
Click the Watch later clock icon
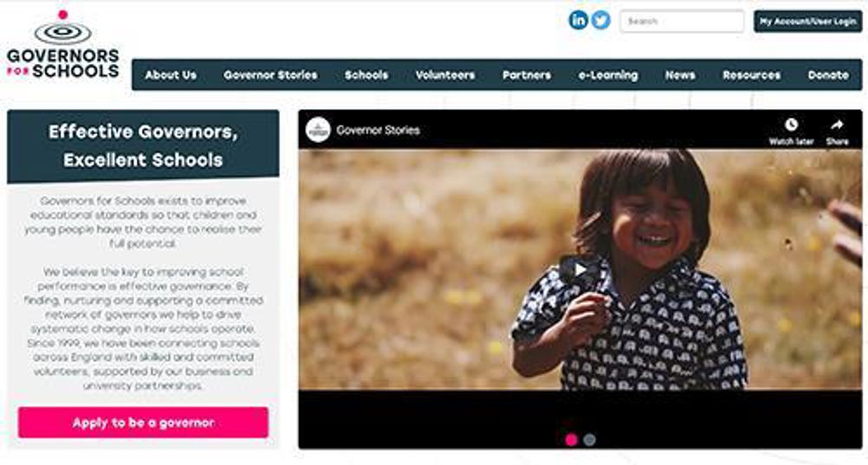pos(791,125)
